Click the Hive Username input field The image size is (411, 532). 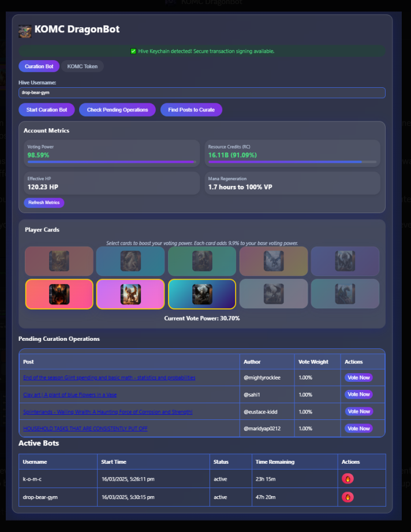(x=202, y=92)
